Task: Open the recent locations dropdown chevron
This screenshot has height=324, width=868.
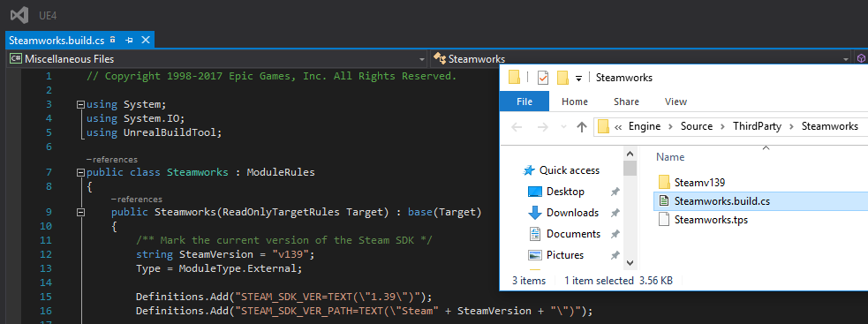Action: pos(564,127)
